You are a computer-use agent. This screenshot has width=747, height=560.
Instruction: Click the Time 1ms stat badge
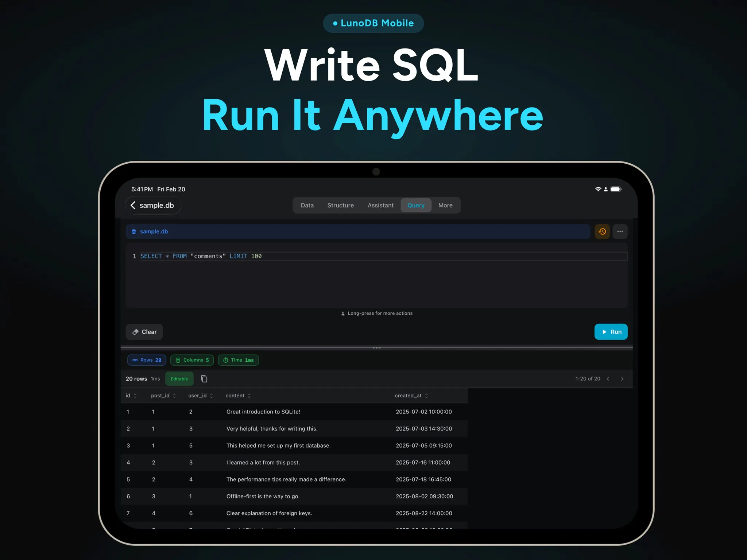(x=239, y=360)
